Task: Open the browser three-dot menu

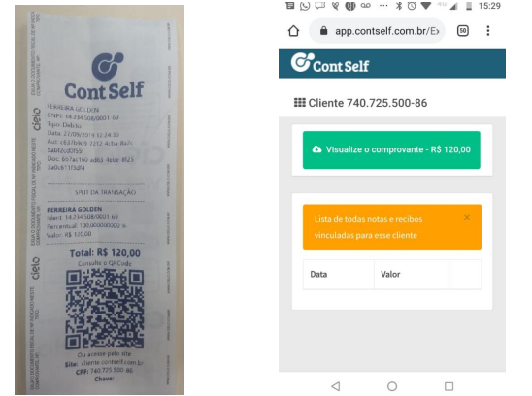Action: click(x=488, y=31)
